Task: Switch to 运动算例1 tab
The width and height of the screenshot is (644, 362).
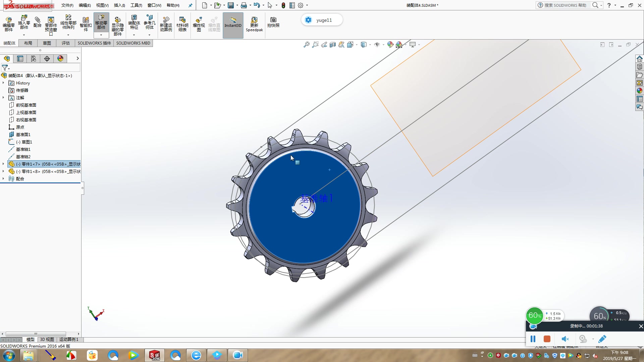Action: (69, 339)
